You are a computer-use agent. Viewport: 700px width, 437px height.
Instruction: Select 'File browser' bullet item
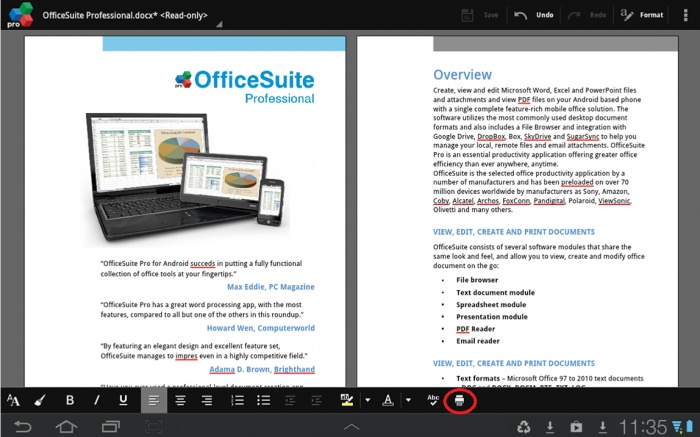(x=477, y=280)
